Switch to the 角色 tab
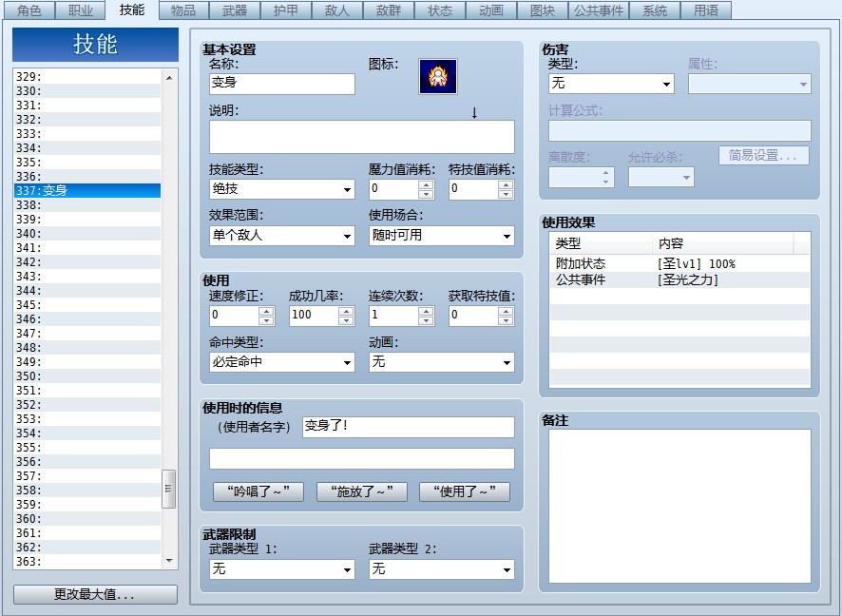Image resolution: width=842 pixels, height=616 pixels. tap(29, 10)
